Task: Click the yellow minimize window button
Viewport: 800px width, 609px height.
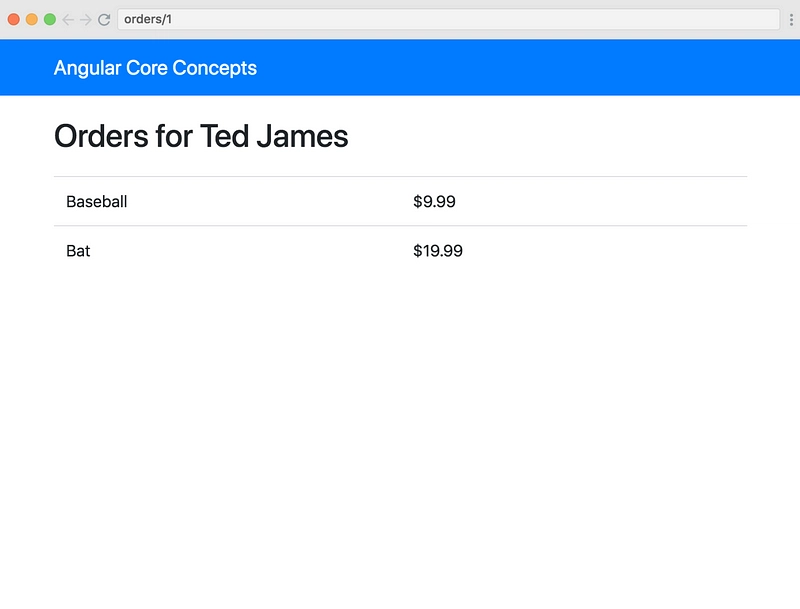Action: point(32,19)
